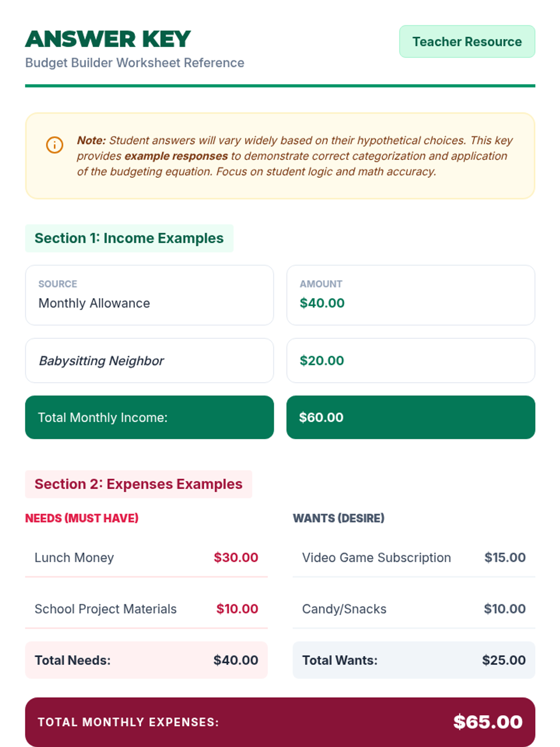Viewport: 560px width, 747px height.
Task: Click the info icon in the note box
Action: pos(55,145)
